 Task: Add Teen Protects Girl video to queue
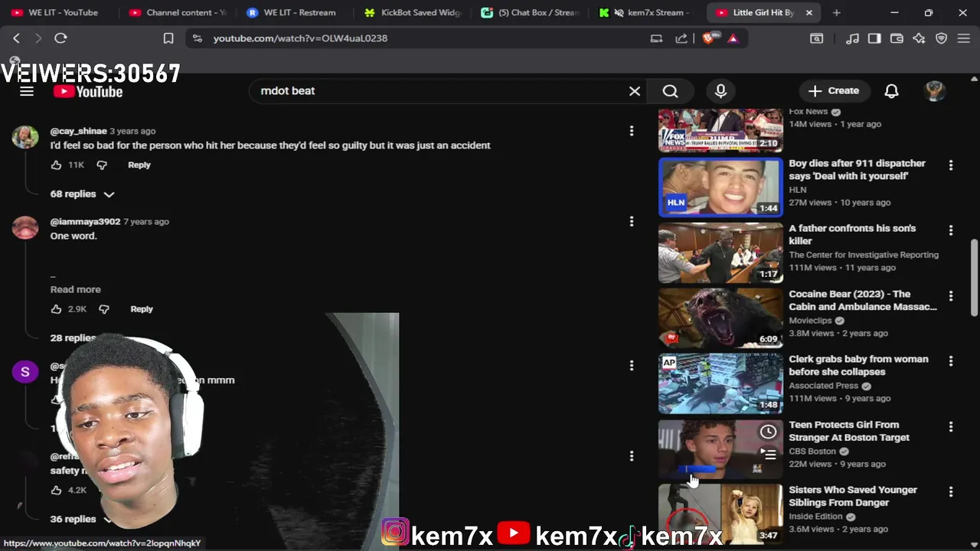click(x=768, y=455)
